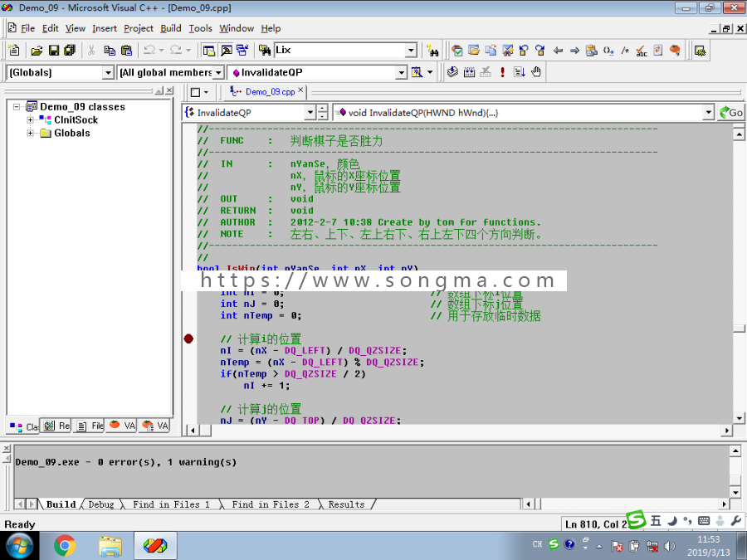Screen dimensions: 747x560
Task: Click the Compile icon in build toolbar
Action: (452, 72)
